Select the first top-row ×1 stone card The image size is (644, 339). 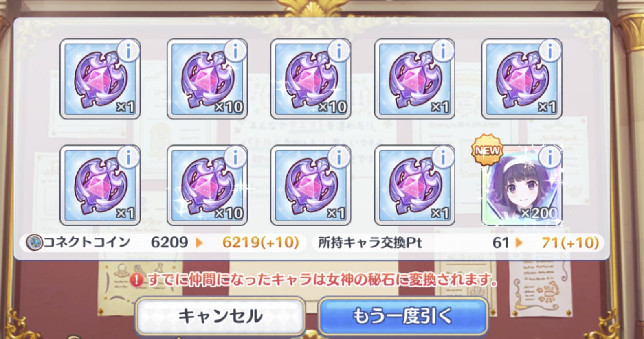[x=100, y=79]
